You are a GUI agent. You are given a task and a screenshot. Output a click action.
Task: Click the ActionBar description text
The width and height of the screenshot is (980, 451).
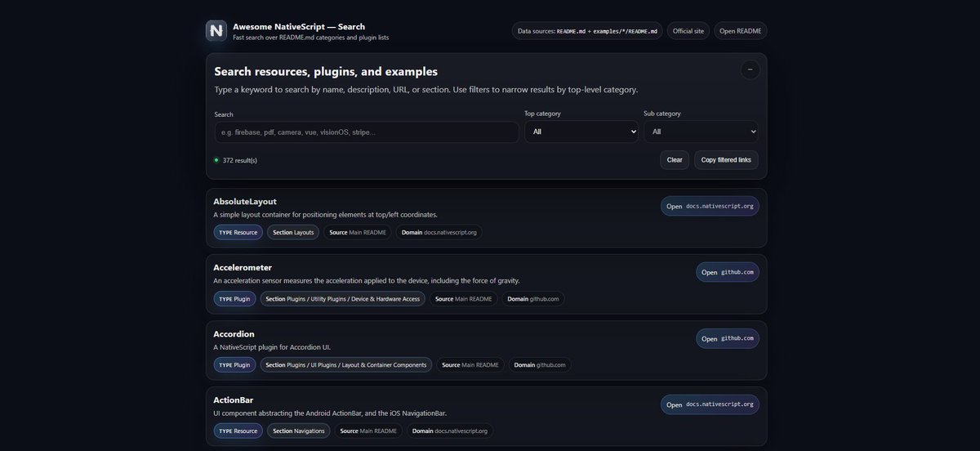[330, 413]
